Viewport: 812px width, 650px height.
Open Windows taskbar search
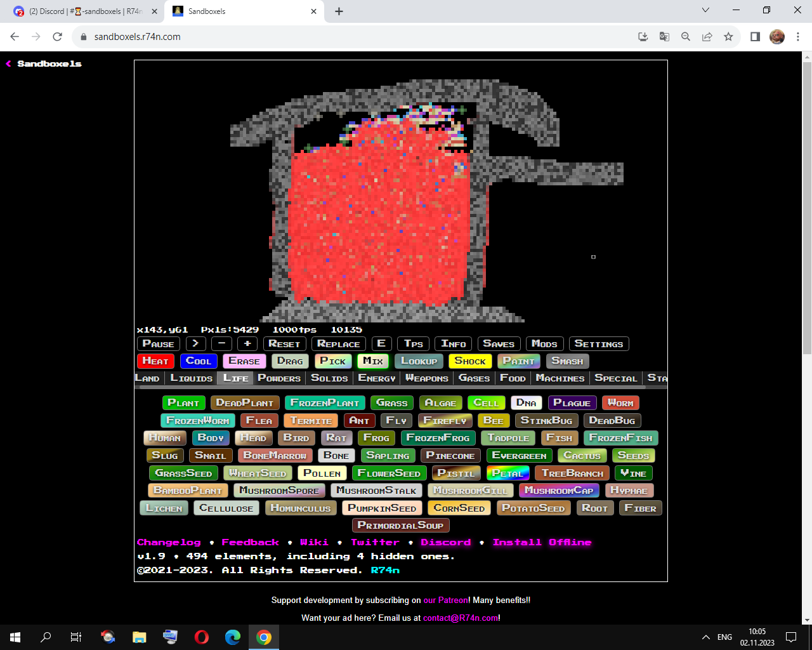pyautogui.click(x=46, y=637)
